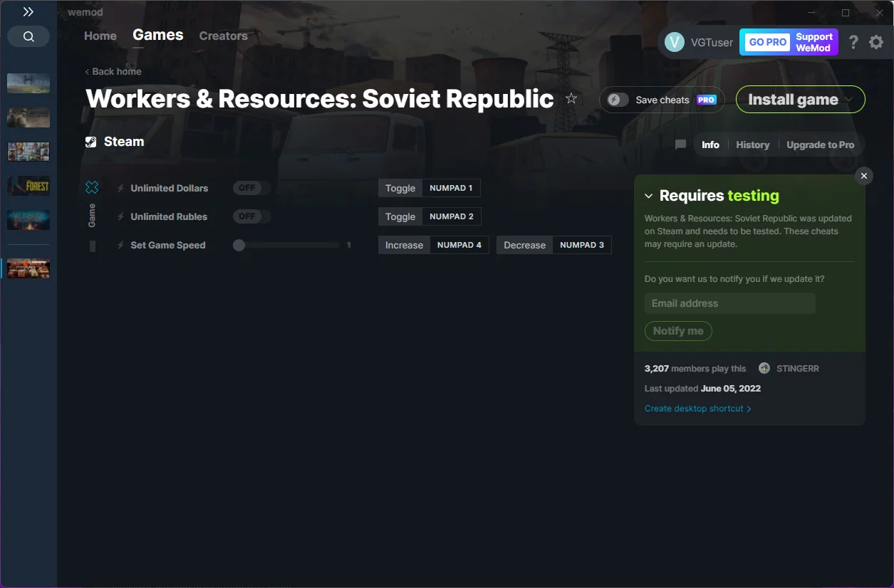Click lightning icon beside Unlimited Dollars
Viewport: 894px width, 588px height.
[x=120, y=188]
